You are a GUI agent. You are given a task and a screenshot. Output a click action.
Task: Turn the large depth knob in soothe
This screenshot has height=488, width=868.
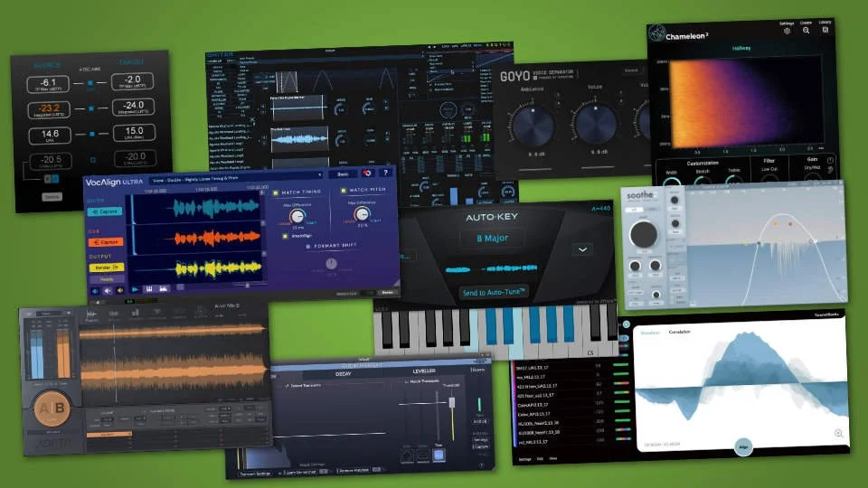(x=643, y=235)
